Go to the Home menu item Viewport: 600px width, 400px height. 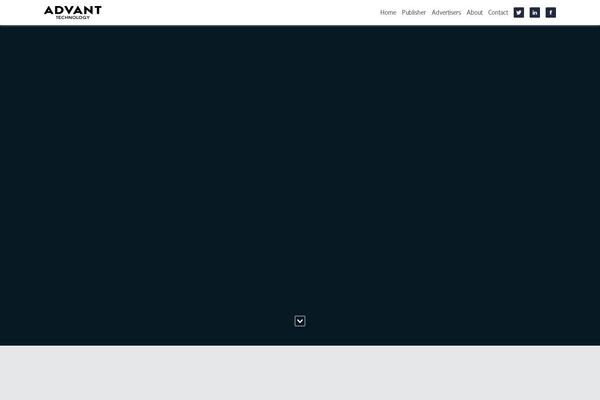click(x=388, y=13)
